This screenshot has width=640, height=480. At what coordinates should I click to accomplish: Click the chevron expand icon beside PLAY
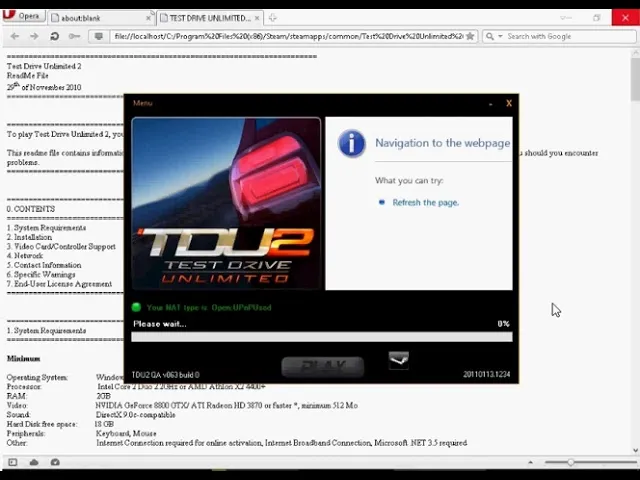399,360
